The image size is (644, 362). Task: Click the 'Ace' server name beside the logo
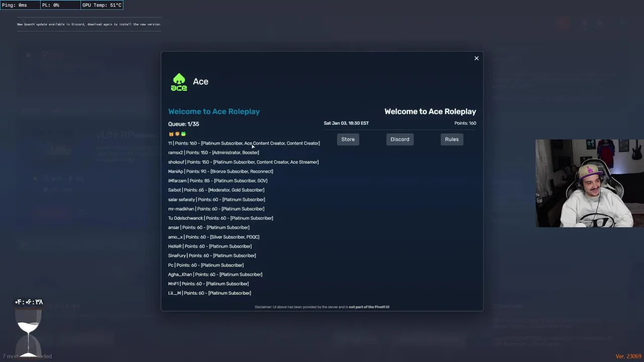(201, 81)
